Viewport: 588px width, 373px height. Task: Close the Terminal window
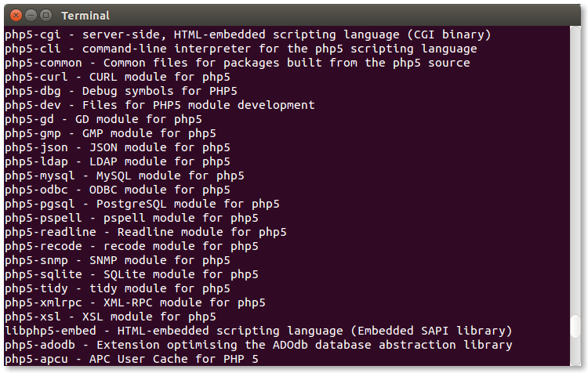(x=15, y=15)
